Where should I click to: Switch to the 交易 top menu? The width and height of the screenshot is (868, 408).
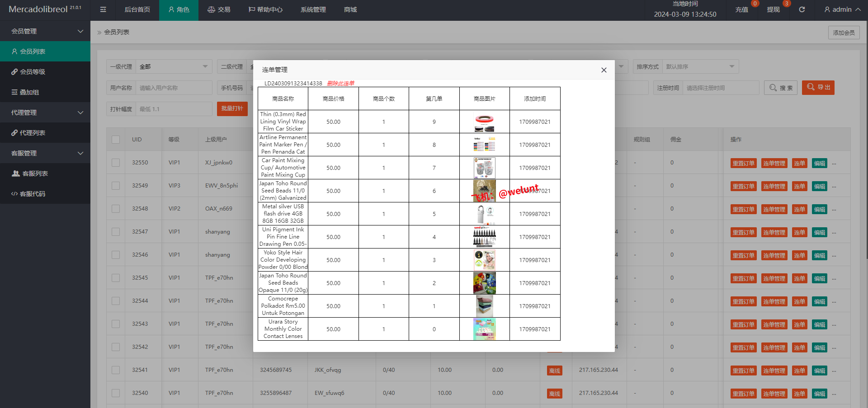coord(219,9)
